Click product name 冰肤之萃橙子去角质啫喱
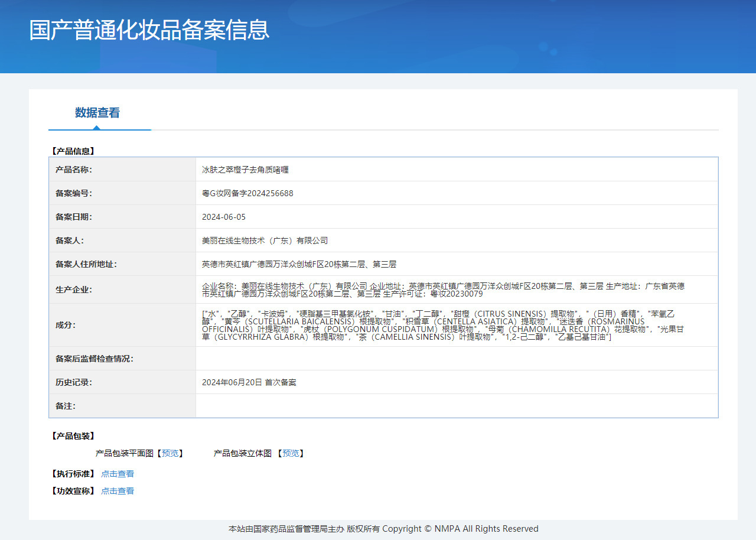 pyautogui.click(x=245, y=170)
